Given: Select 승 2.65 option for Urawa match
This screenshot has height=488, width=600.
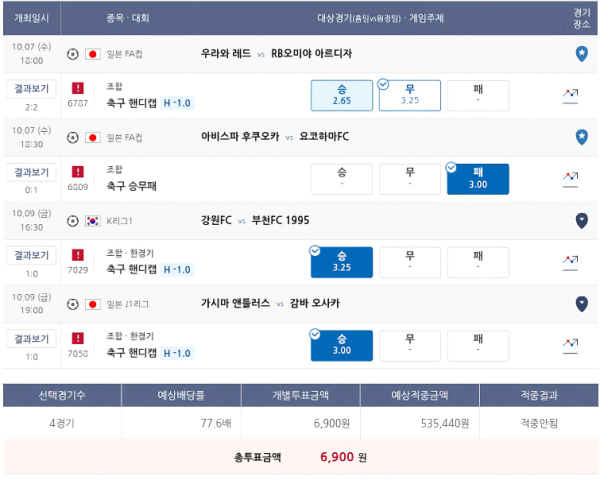Looking at the screenshot, I should [x=342, y=95].
